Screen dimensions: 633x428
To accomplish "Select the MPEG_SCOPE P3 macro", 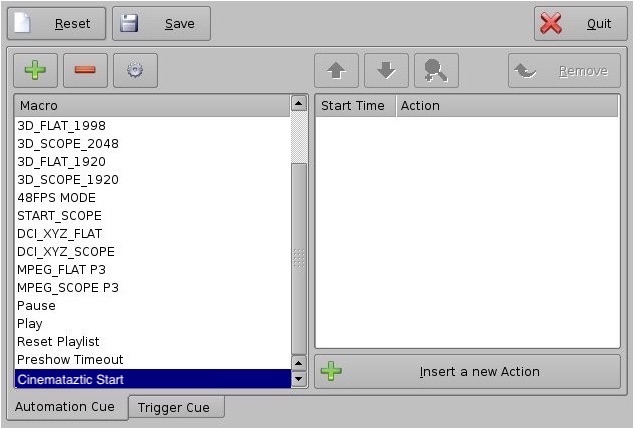I will 152,287.
